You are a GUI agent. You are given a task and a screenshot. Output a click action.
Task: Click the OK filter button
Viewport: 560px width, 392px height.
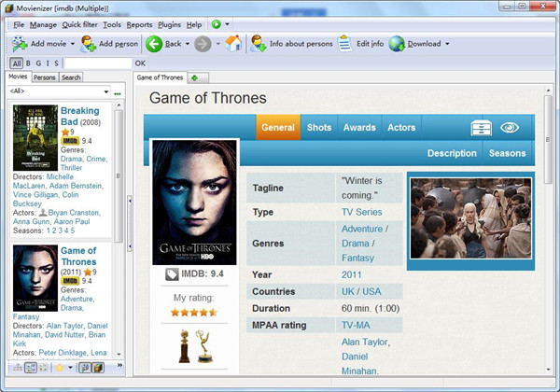[x=140, y=63]
